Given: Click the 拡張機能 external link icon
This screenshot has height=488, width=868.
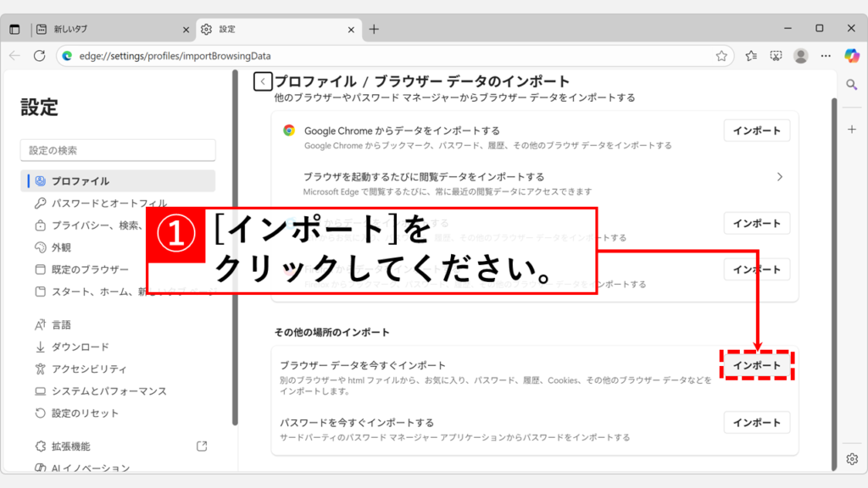Looking at the screenshot, I should pyautogui.click(x=202, y=446).
